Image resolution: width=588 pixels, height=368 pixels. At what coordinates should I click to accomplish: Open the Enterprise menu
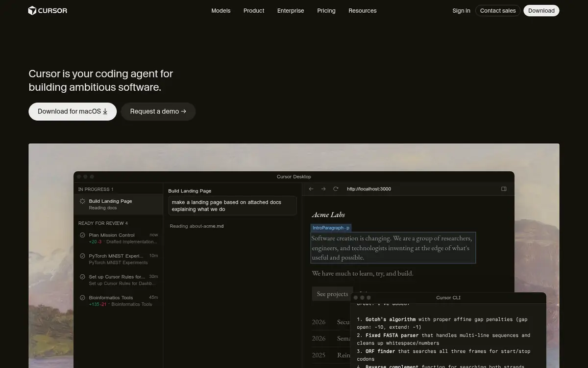point(291,11)
